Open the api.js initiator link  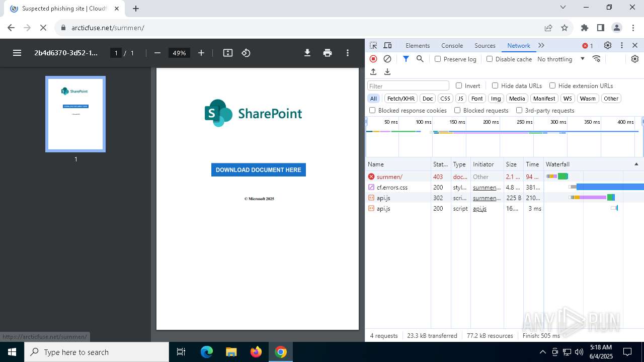pyautogui.click(x=479, y=209)
